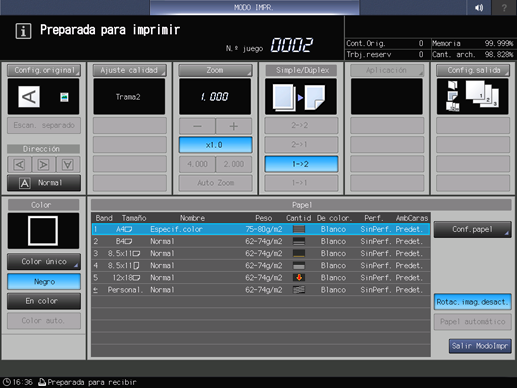The image size is (517, 388).
Task: Click the Papel panel header
Action: (301, 205)
